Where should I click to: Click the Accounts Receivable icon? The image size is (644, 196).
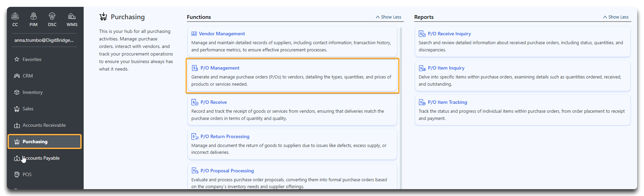point(17,125)
